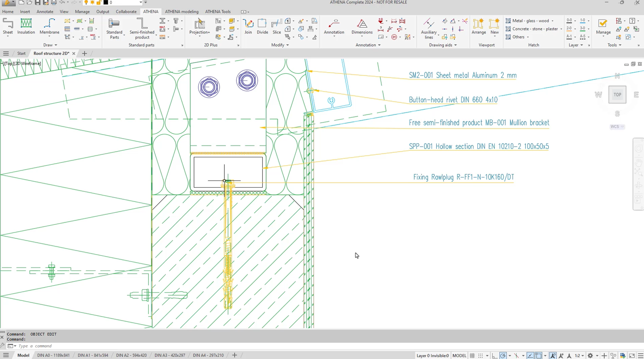Add a new layout with plus button

click(234, 355)
